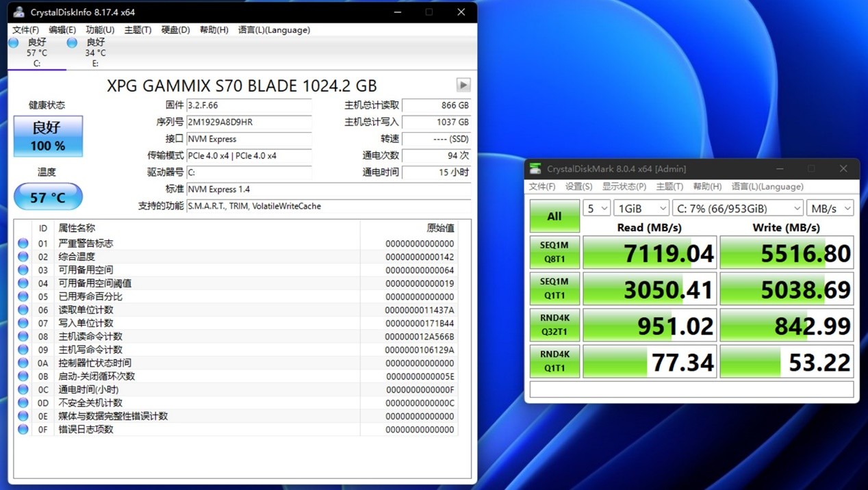Viewport: 868px width, 490px height.
Task: Click the 5038.69 write result
Action: (x=787, y=289)
